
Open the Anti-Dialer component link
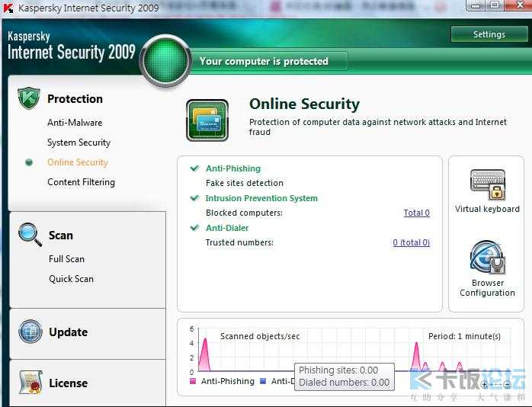pyautogui.click(x=227, y=228)
